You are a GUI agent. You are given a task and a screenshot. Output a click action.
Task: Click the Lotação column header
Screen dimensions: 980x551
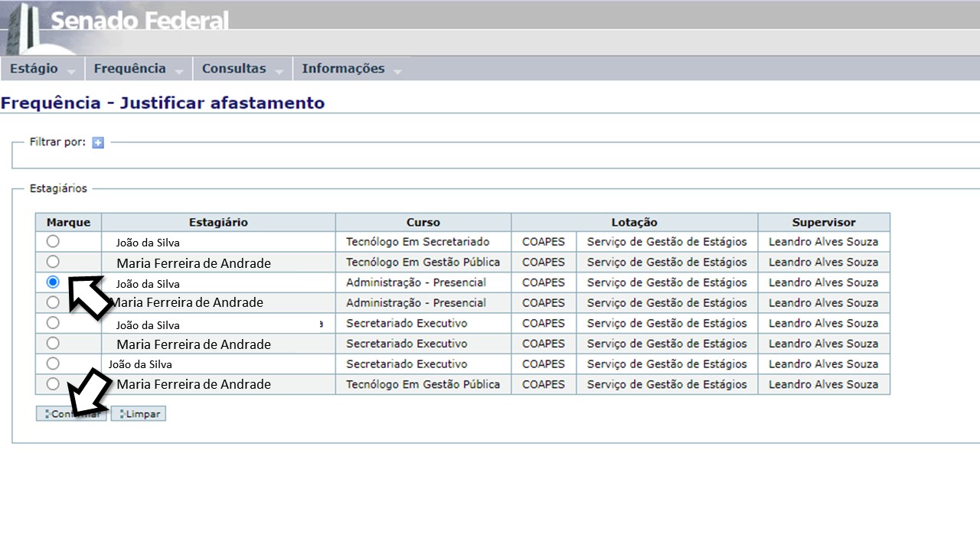pyautogui.click(x=634, y=222)
